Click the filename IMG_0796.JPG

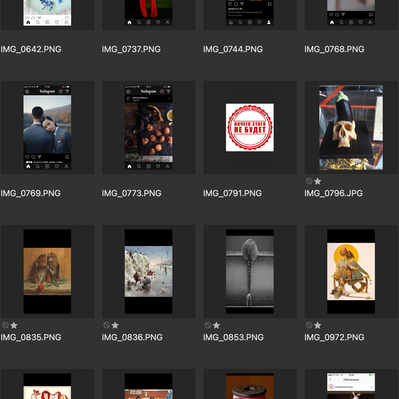coord(334,193)
